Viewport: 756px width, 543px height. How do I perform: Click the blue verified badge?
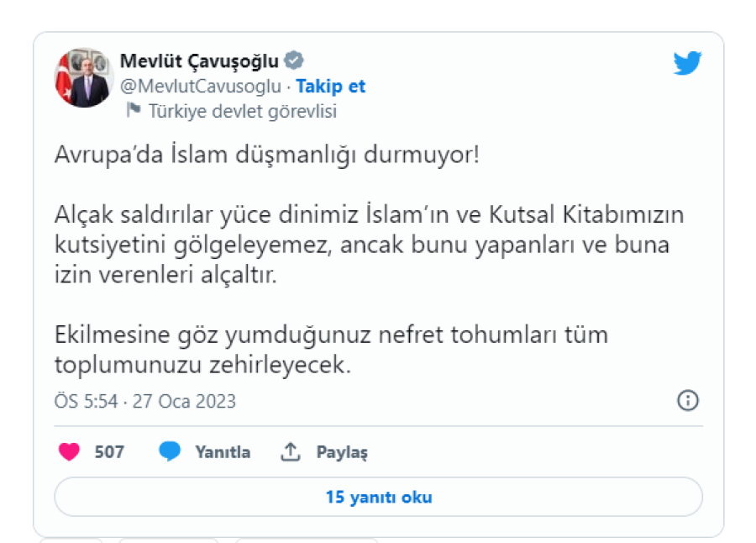[294, 61]
